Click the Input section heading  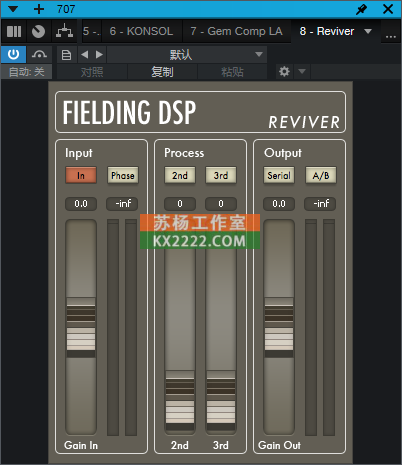point(79,153)
